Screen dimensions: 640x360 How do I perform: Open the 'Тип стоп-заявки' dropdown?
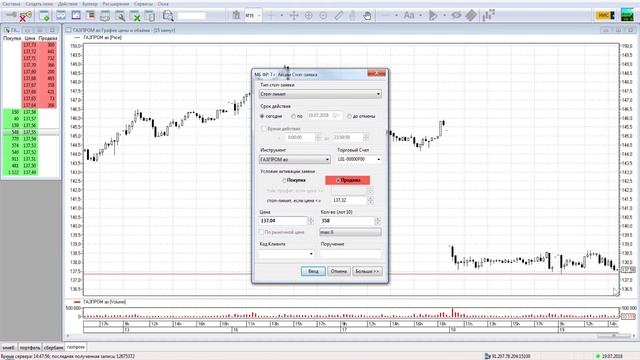point(320,94)
